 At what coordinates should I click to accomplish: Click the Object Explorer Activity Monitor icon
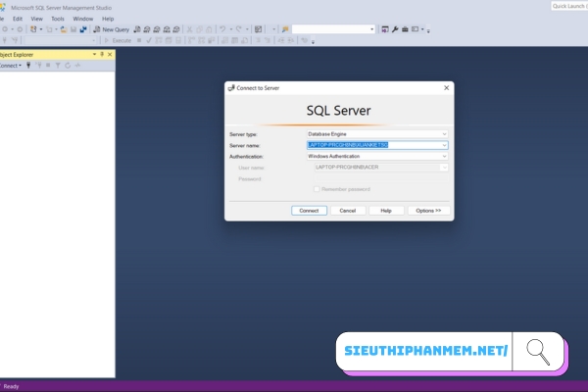[77, 66]
